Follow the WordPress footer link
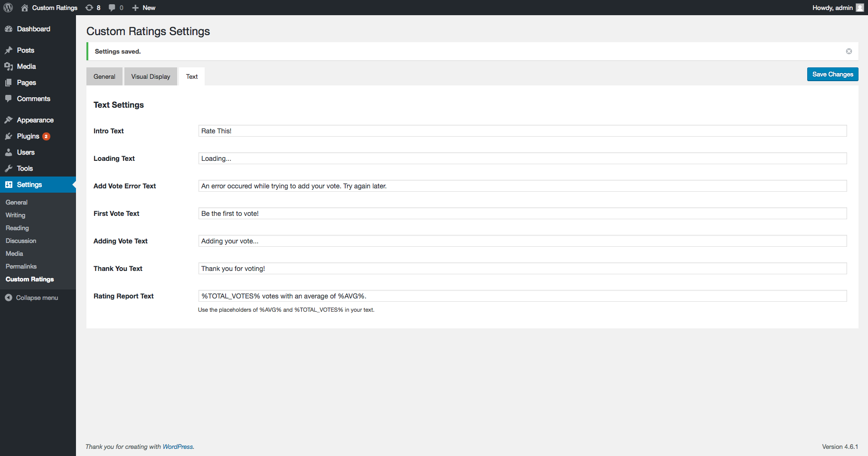Screen dimensions: 868x456 tap(178, 447)
